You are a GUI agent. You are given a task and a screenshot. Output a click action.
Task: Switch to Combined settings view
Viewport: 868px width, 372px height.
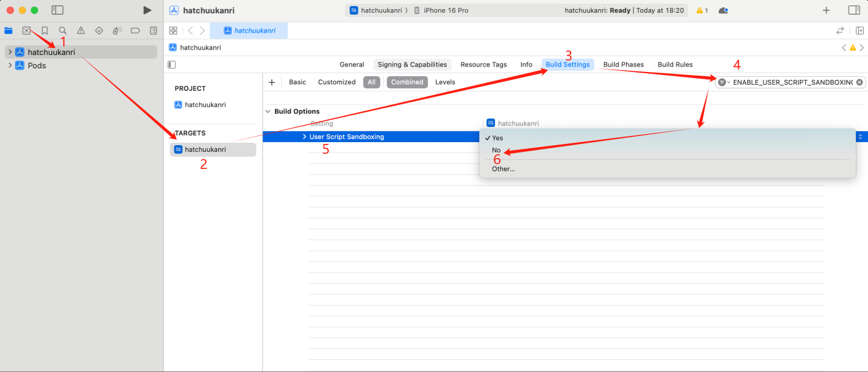(x=407, y=82)
